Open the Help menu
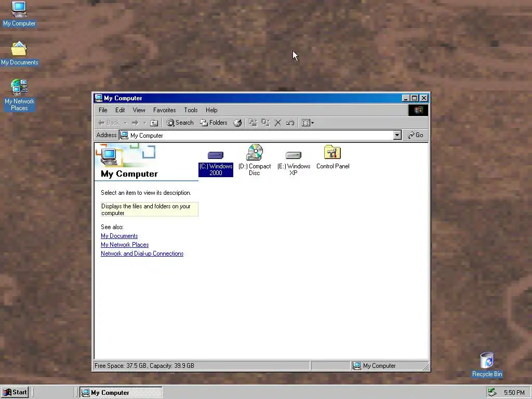 click(x=211, y=110)
